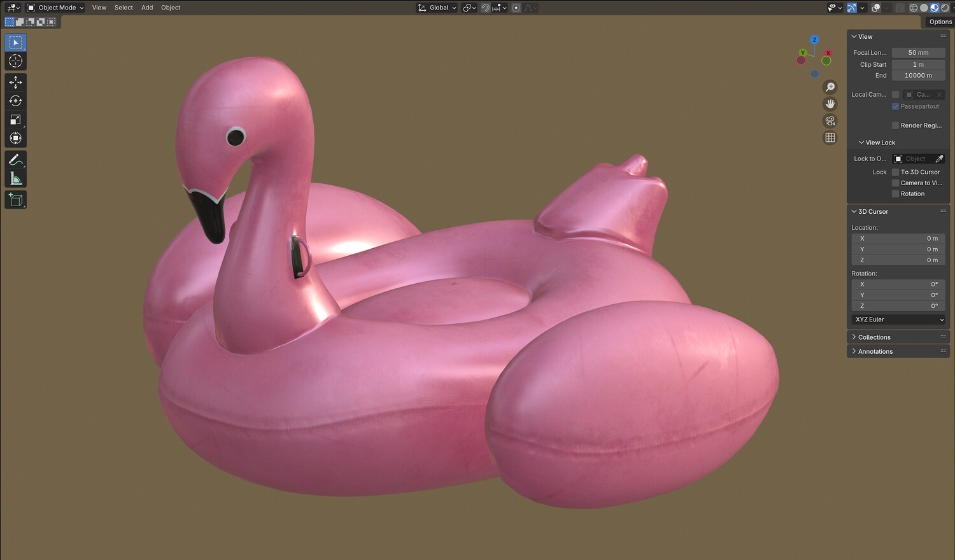Select the Measure tool

pos(16,178)
